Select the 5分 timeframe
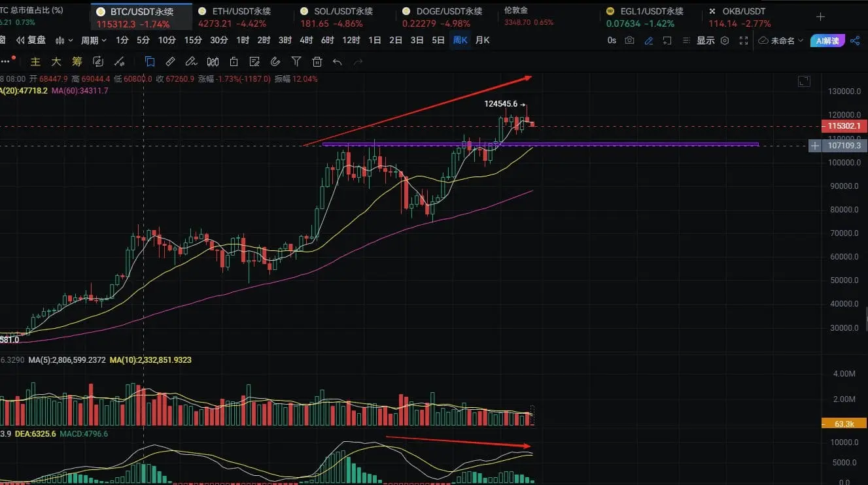Image resolution: width=868 pixels, height=485 pixels. (x=143, y=40)
